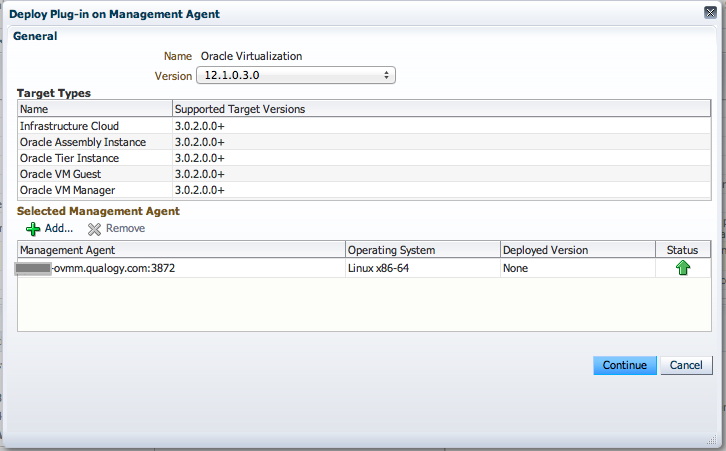Select the Oracle VM Manager row

pyautogui.click(x=364, y=190)
